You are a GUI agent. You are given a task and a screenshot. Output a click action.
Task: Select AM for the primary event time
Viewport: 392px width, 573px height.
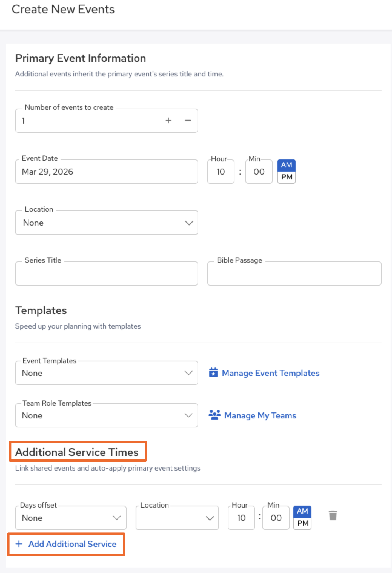coord(287,165)
